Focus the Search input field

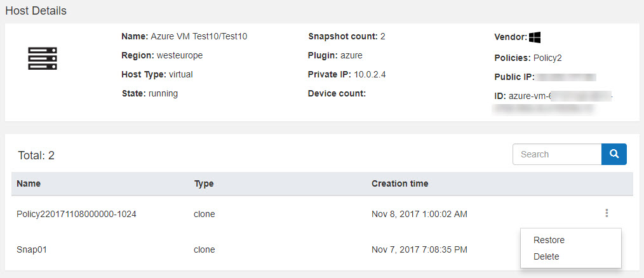[557, 154]
